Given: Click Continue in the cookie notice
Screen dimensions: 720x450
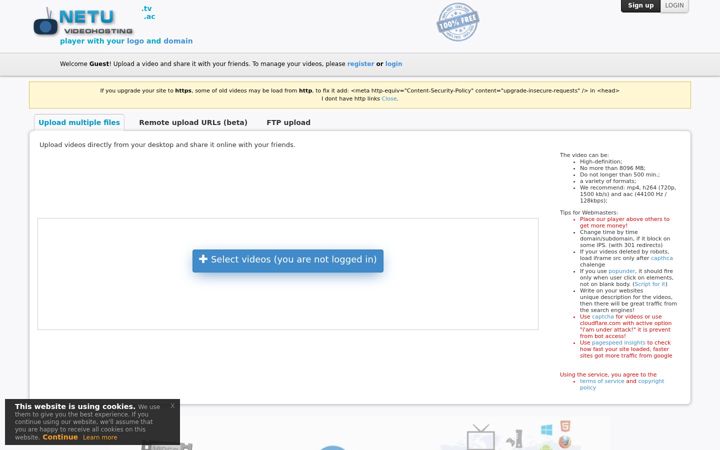Looking at the screenshot, I should [60, 437].
